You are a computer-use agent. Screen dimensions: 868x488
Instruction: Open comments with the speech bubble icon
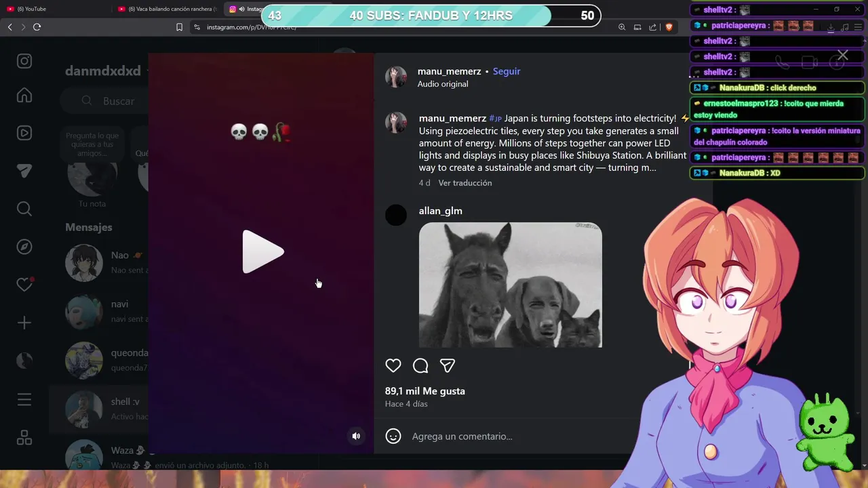[420, 365]
